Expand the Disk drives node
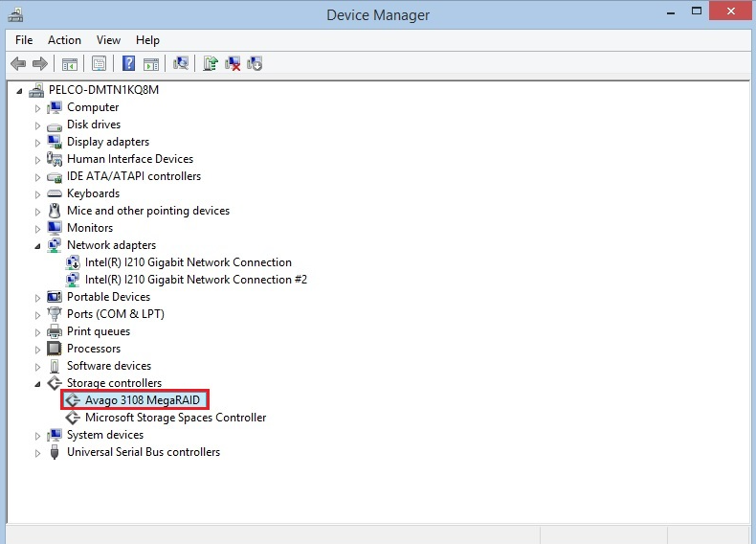Viewport: 756px width, 544px height. [38, 125]
